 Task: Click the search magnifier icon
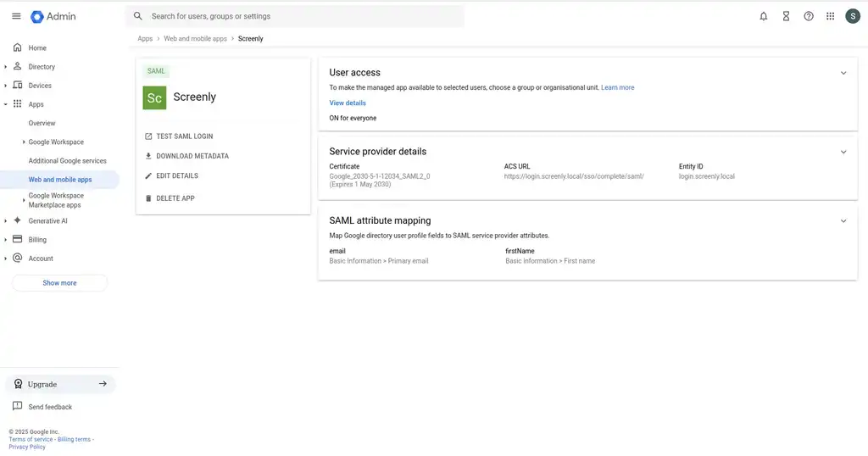point(138,16)
